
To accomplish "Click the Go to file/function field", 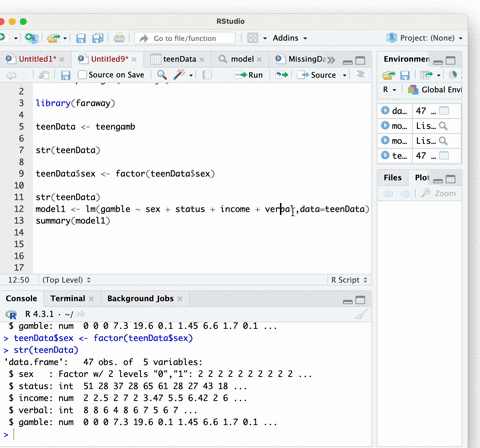I will [x=185, y=38].
